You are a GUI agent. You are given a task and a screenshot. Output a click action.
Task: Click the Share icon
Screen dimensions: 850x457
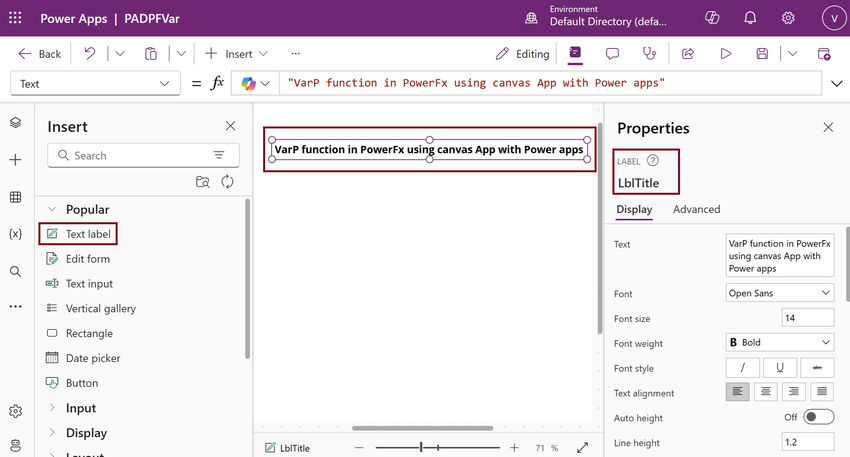(x=687, y=53)
